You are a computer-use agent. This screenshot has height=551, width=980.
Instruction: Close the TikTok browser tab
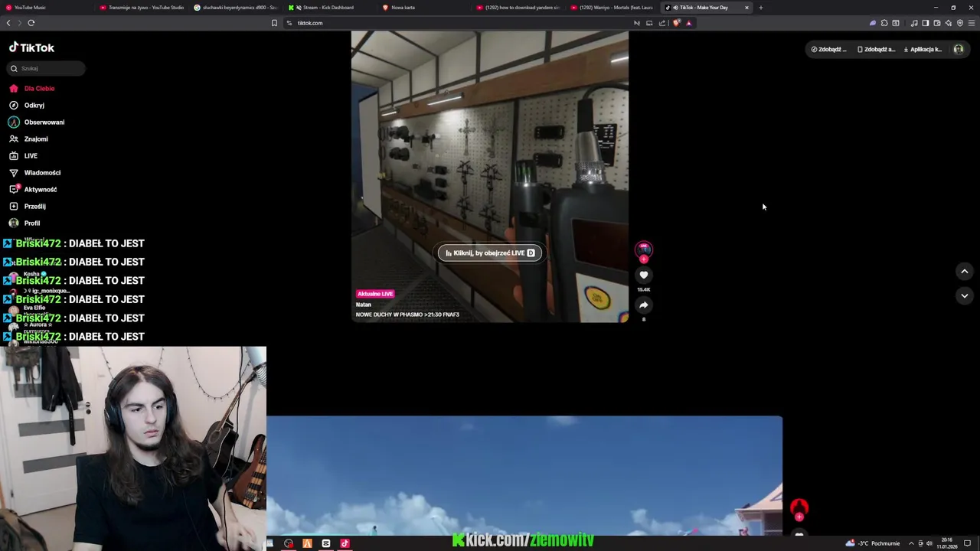pos(746,8)
